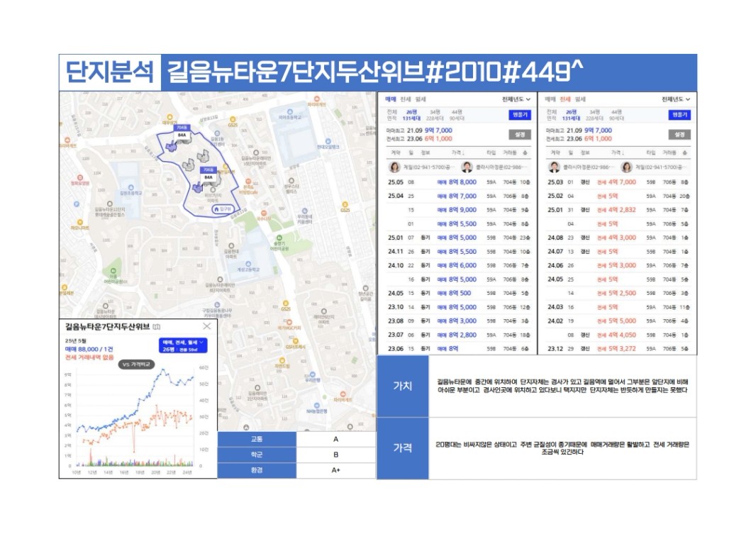Select 26평 131세대 size in right panel
Viewport: 756px width, 534px height.
coord(572,115)
